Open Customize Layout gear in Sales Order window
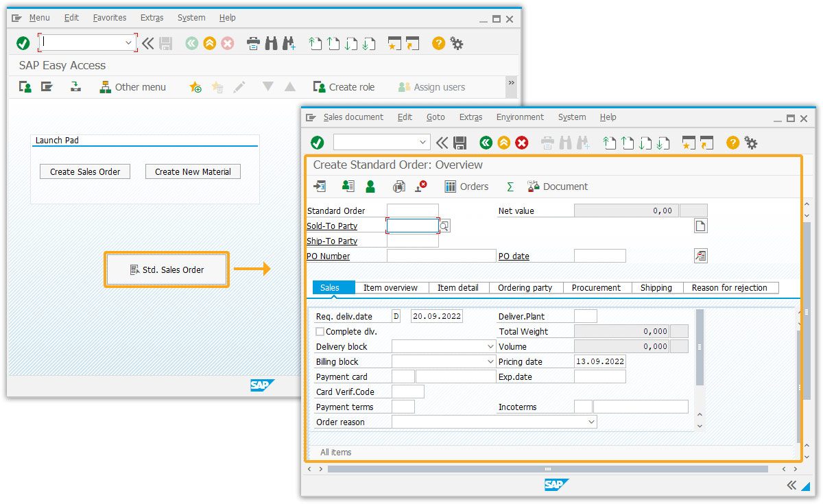Viewport: 823px width, 504px height. (x=751, y=143)
